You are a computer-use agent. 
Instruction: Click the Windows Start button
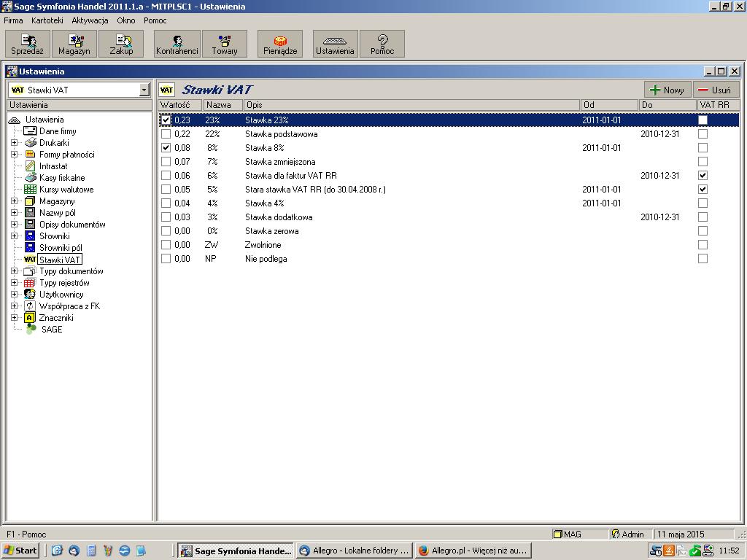(20, 551)
